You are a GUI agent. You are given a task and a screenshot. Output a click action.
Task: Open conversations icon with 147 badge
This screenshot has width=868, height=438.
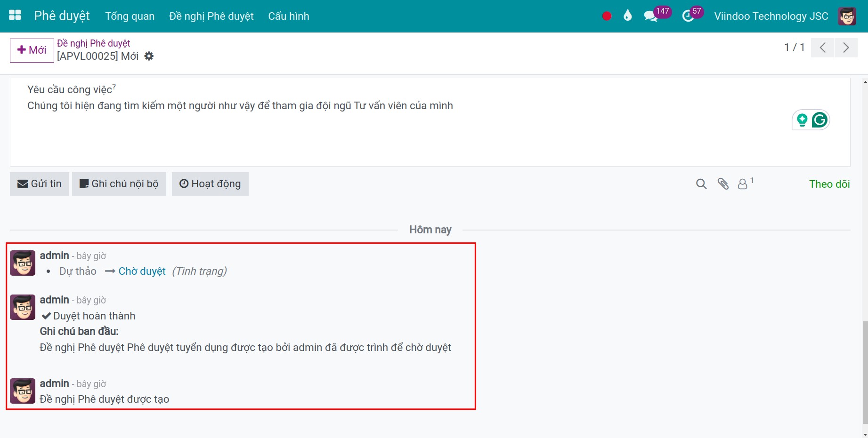pyautogui.click(x=650, y=16)
